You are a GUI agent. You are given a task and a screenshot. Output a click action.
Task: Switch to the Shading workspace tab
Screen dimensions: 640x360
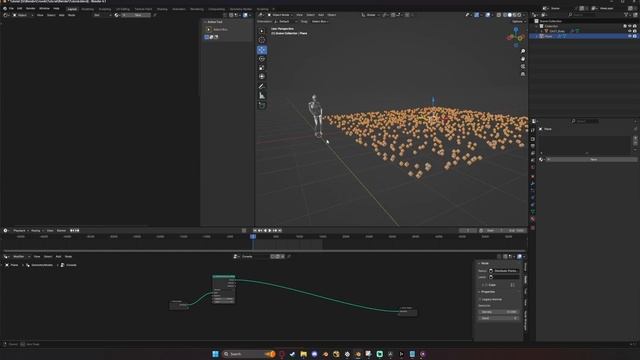[x=162, y=9]
